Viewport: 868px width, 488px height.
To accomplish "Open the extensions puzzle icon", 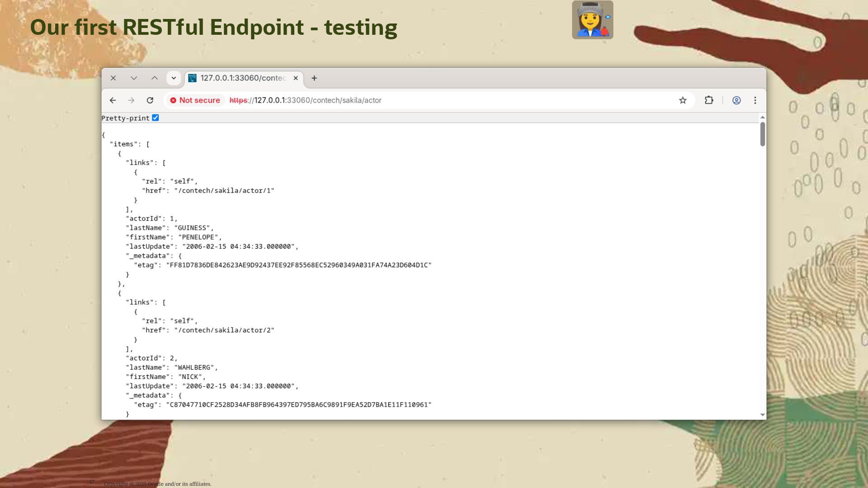I will [x=709, y=100].
